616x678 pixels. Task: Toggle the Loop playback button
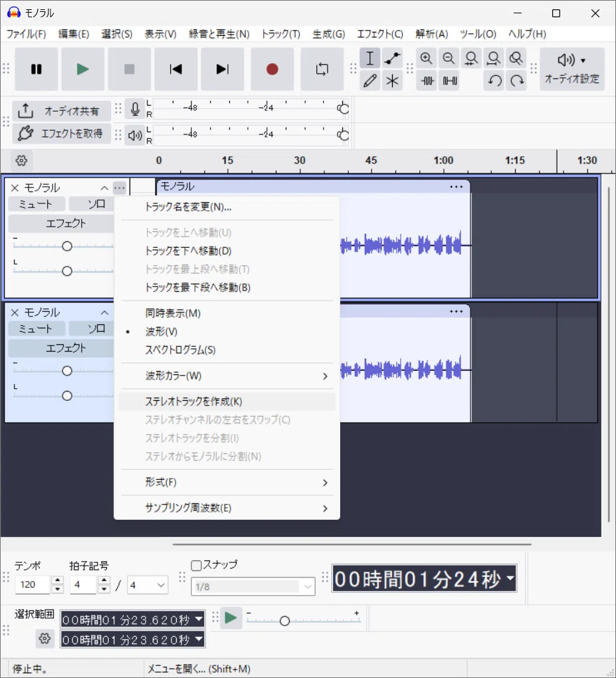pyautogui.click(x=322, y=69)
